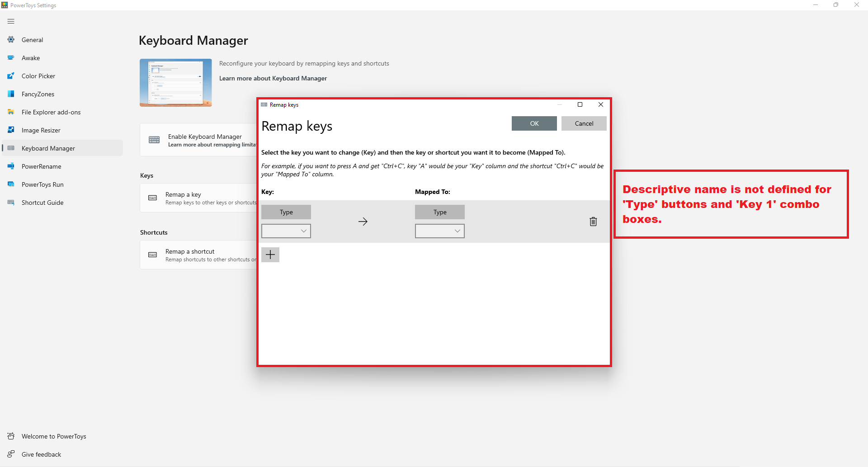Click the PowerToys Run icon
Screen dimensions: 868x467
click(x=10, y=184)
